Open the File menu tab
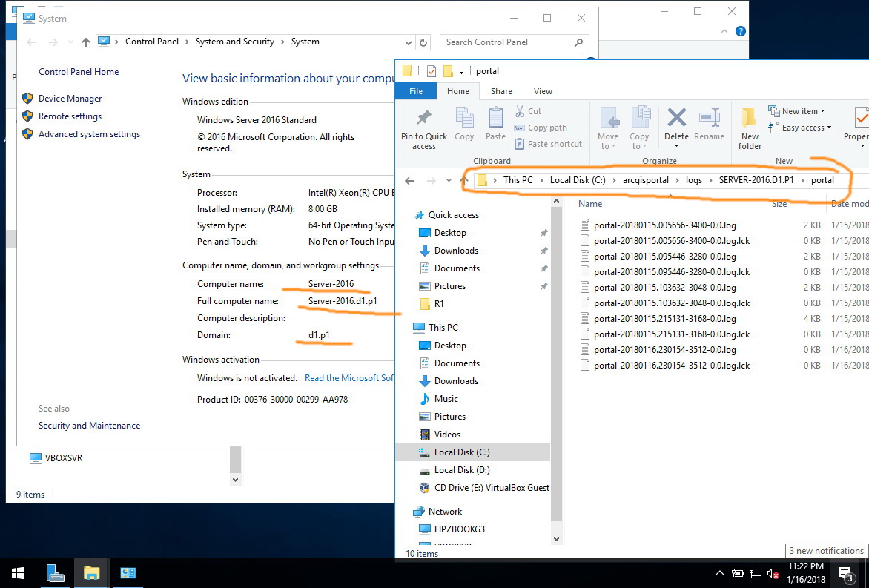The height and width of the screenshot is (588, 869). point(416,91)
